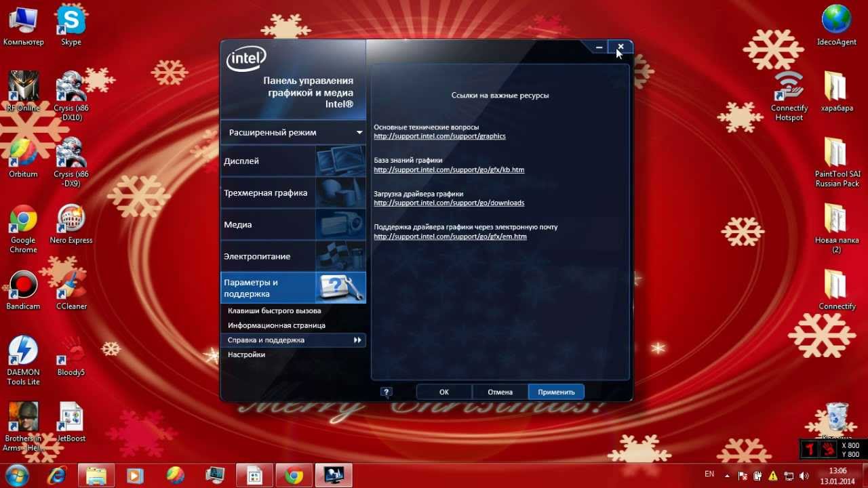This screenshot has height=488, width=868.
Task: Open the support.intel.com/support/graphics link
Action: click(439, 136)
